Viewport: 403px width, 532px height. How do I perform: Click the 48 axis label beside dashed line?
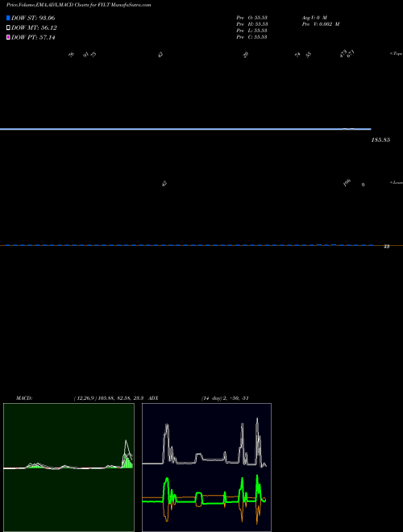386,247
